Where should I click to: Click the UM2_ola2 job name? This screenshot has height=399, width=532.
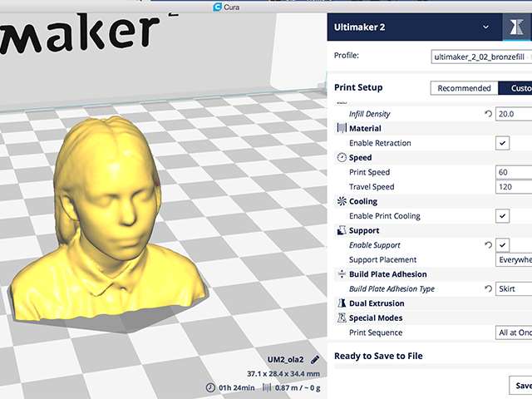(286, 360)
